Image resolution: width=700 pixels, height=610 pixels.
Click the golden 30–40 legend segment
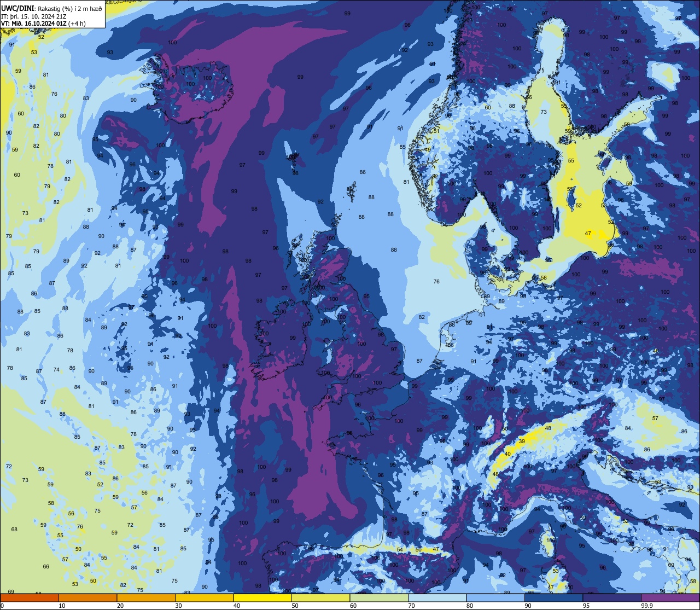pos(204,597)
